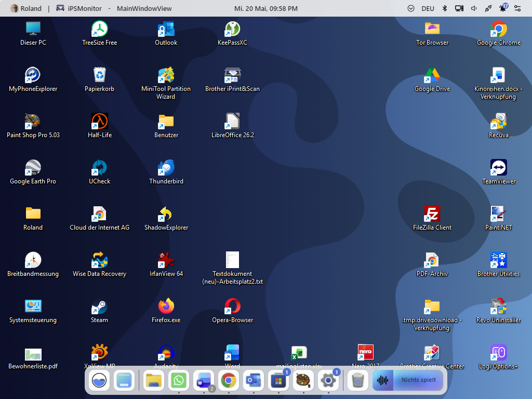Select the PDF-Archiv desktop icon

pyautogui.click(x=432, y=264)
